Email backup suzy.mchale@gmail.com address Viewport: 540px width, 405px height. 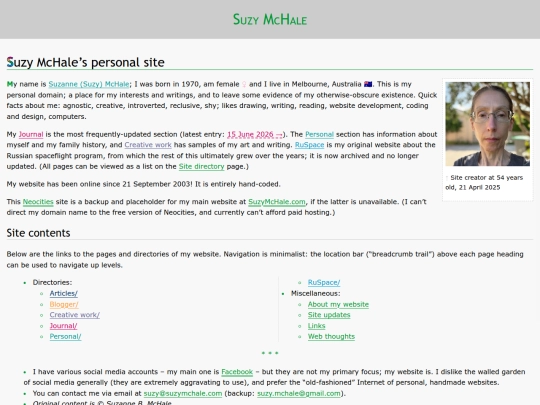[299, 393]
